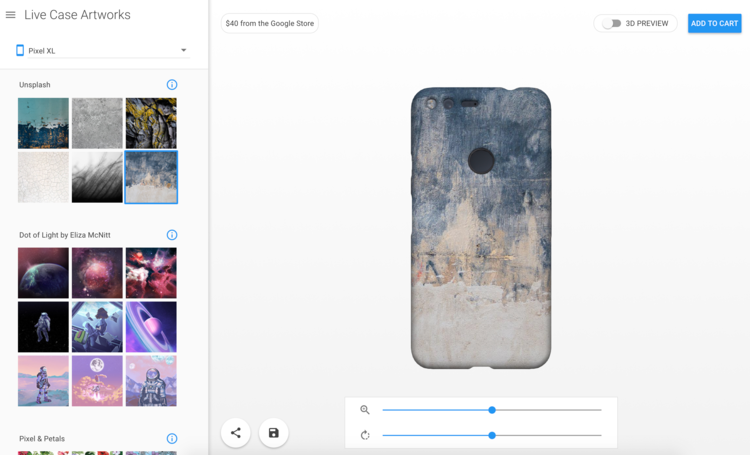Open the Pixel XL device dropdown
Screen dimensions: 750x455
109,50
